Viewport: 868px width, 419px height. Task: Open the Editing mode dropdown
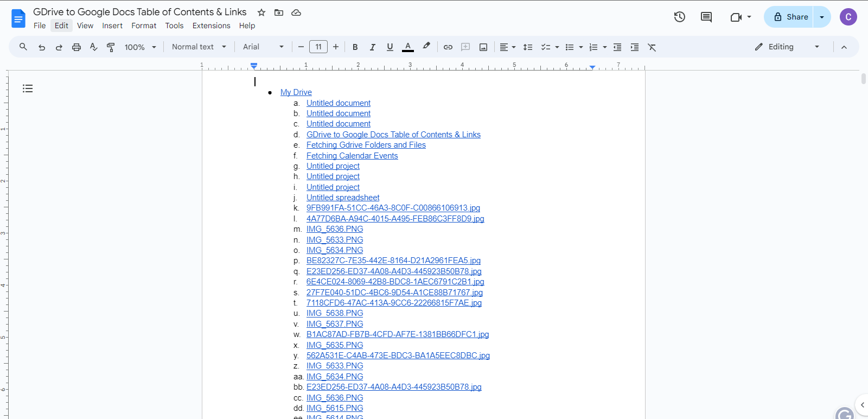point(787,47)
